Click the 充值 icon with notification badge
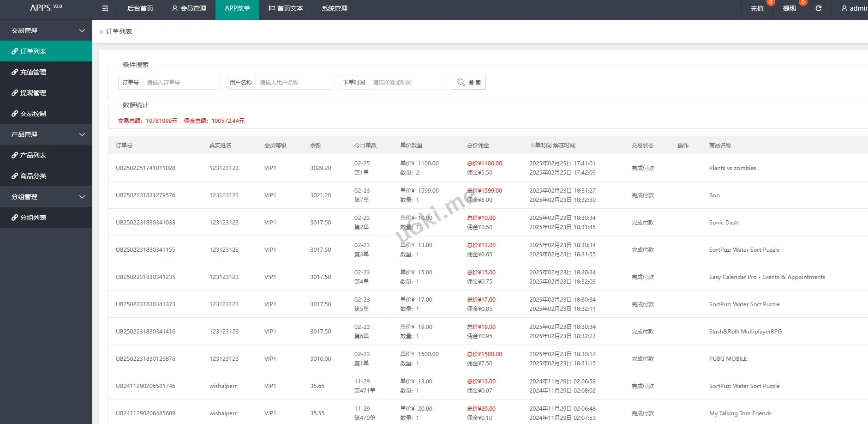Viewport: 868px width, 424px height. [x=757, y=8]
